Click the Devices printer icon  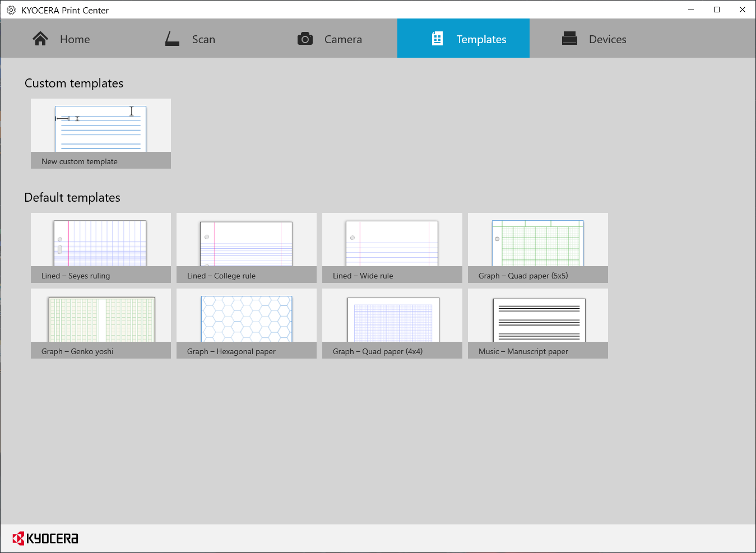click(569, 39)
